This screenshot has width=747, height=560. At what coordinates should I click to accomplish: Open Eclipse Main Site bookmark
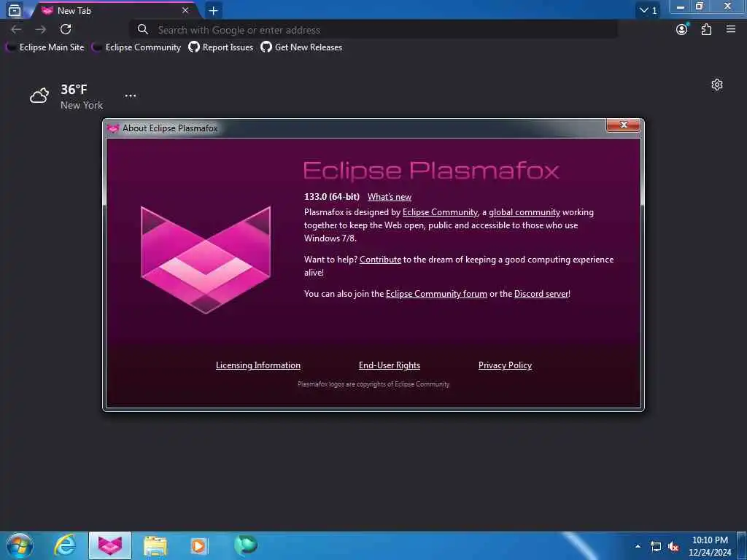pyautogui.click(x=44, y=47)
